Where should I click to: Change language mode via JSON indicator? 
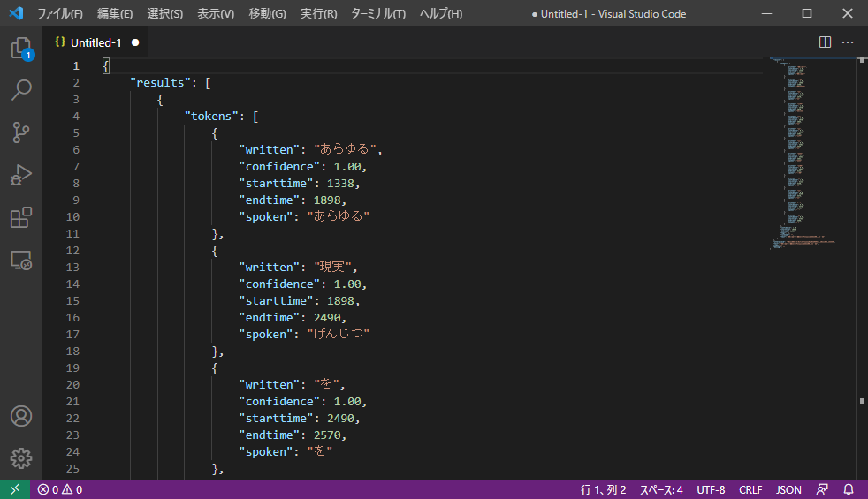[788, 489]
